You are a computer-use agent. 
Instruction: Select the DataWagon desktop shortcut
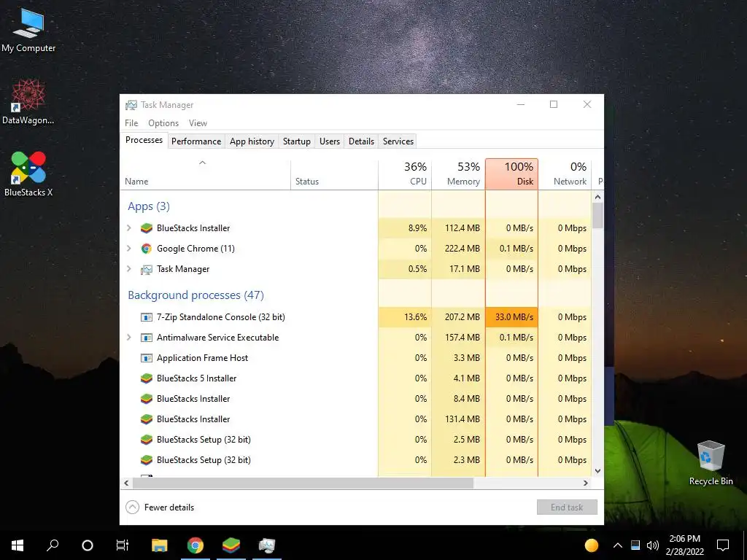click(x=28, y=101)
